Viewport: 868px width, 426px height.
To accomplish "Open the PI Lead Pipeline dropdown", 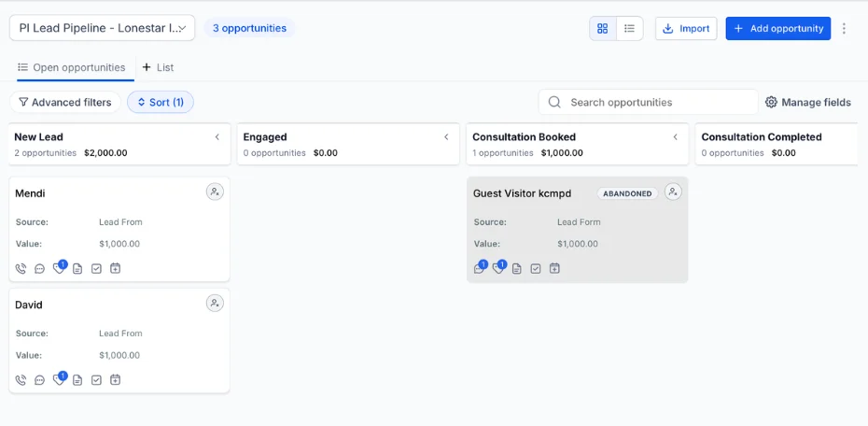I will pyautogui.click(x=103, y=28).
